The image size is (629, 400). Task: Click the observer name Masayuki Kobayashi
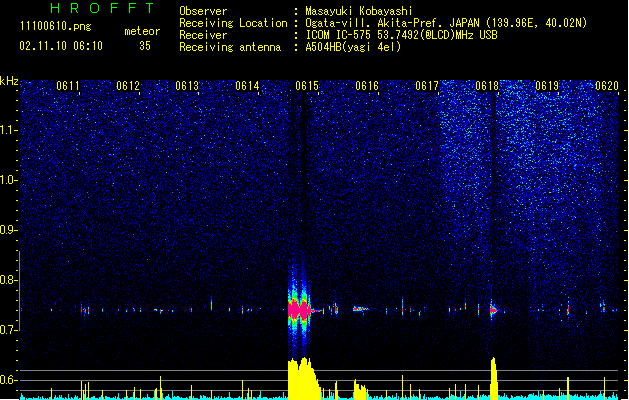359,11
